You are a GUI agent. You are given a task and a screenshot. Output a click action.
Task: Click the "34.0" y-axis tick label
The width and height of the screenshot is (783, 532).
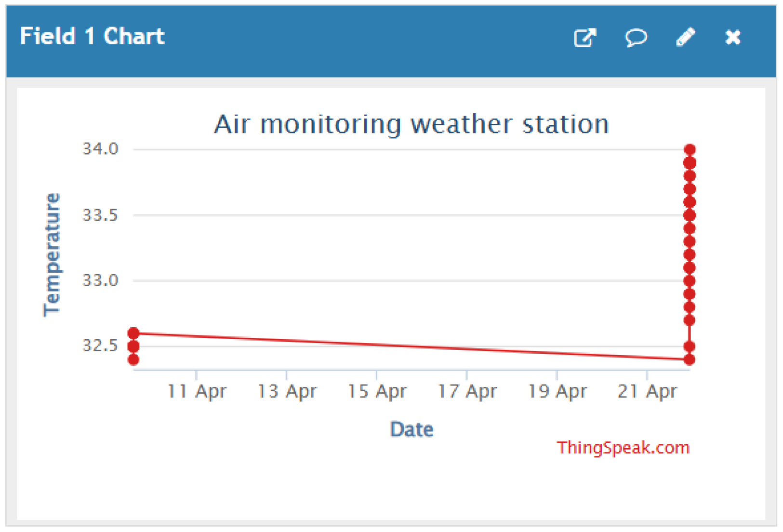[x=100, y=149]
